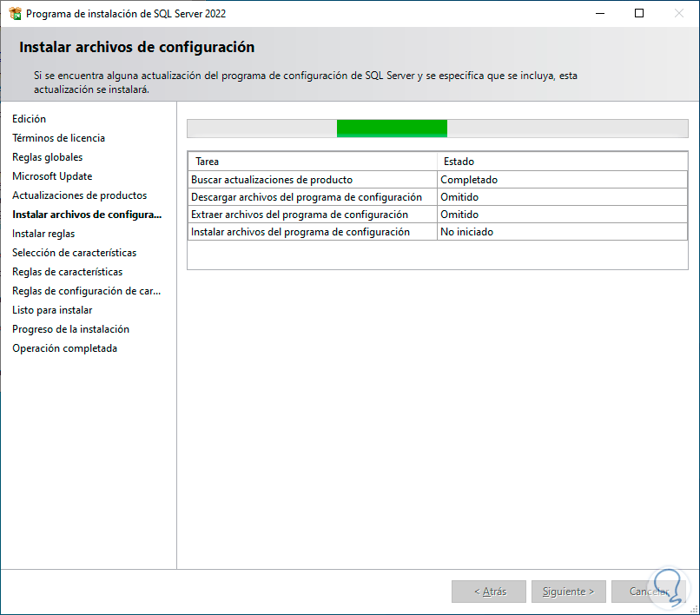Select Descargar archivos del programa de configuración

(438, 197)
